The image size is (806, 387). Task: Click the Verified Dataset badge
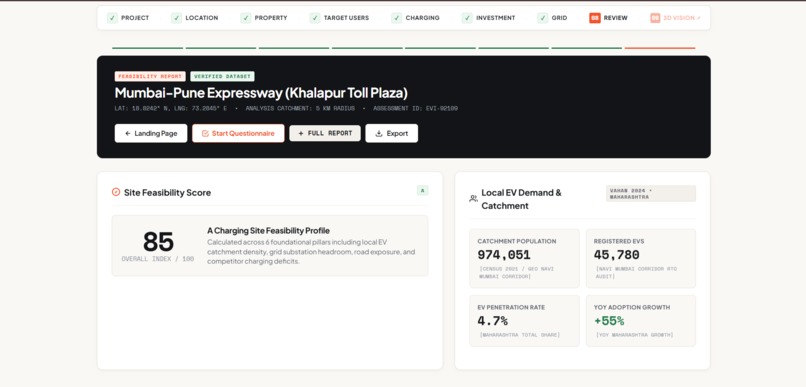click(223, 77)
